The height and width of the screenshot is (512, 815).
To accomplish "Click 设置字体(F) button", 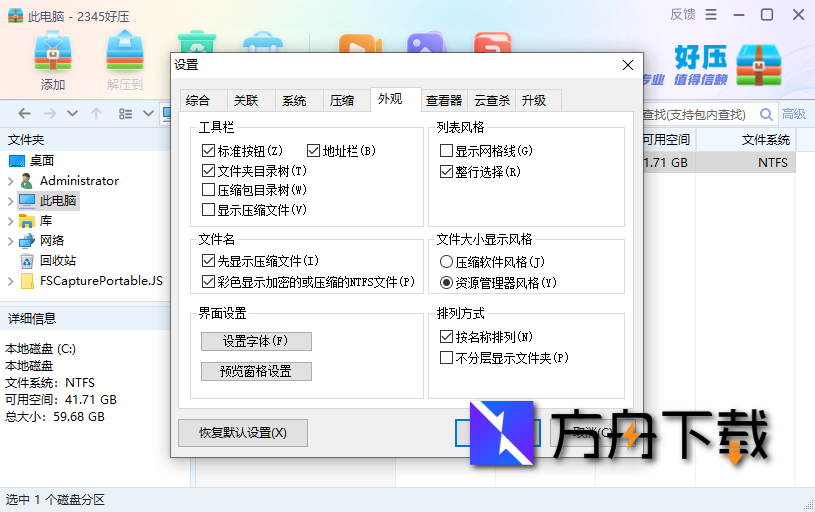I will click(x=256, y=342).
